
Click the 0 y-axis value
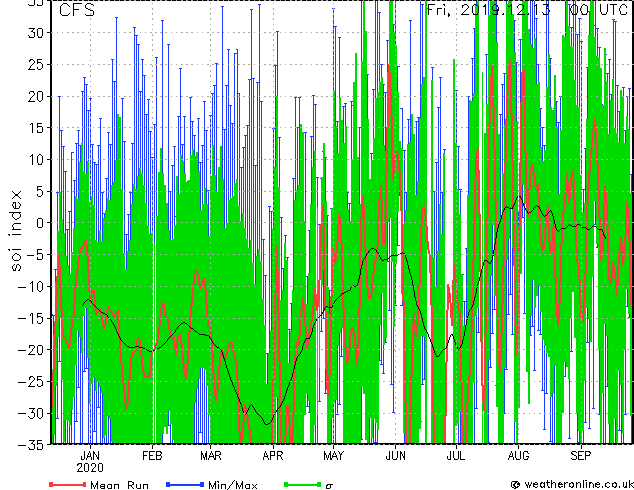coord(40,223)
